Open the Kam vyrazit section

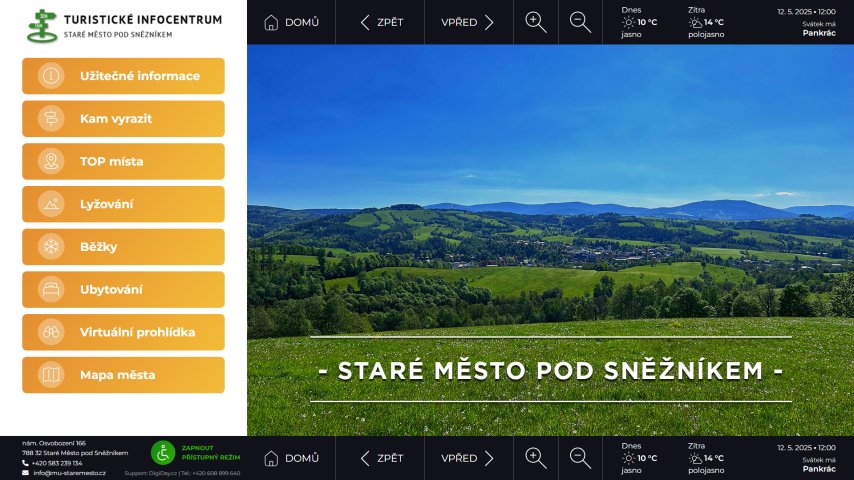click(123, 119)
